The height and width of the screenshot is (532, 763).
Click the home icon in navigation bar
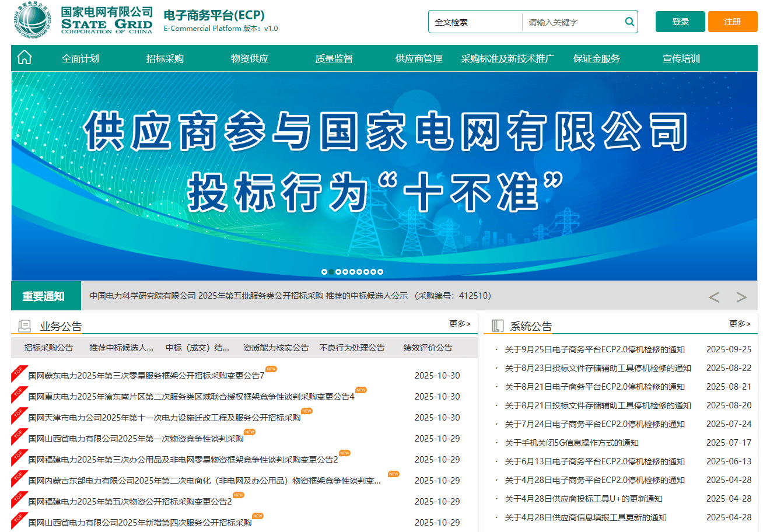[24, 58]
